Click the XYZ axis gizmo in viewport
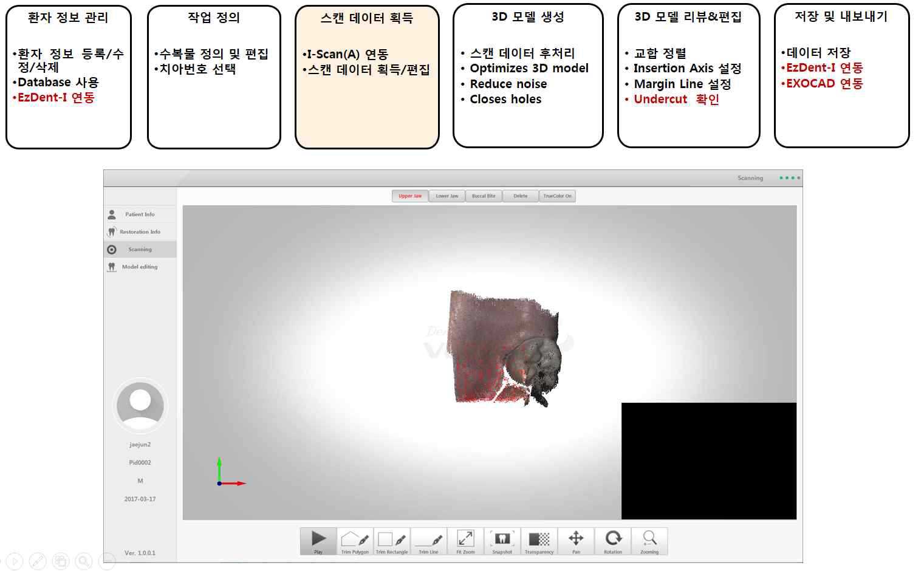 [x=231, y=472]
